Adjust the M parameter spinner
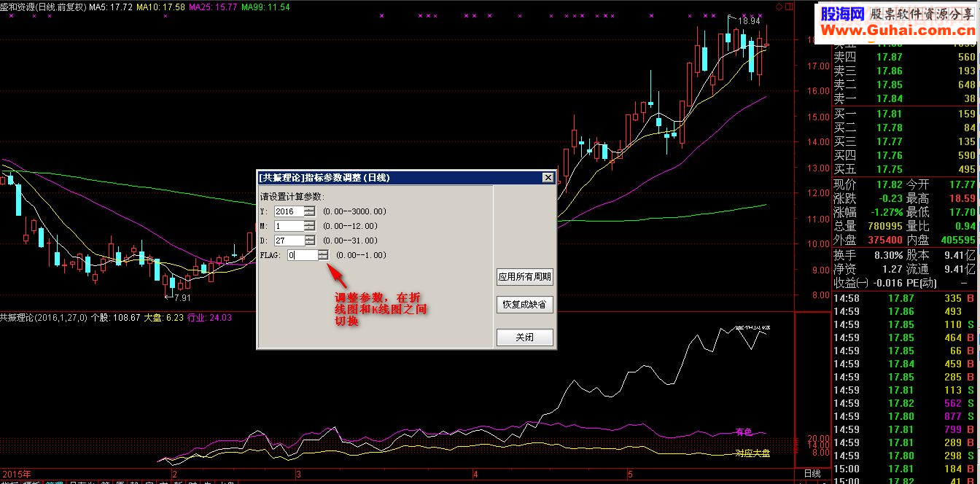 (x=310, y=226)
